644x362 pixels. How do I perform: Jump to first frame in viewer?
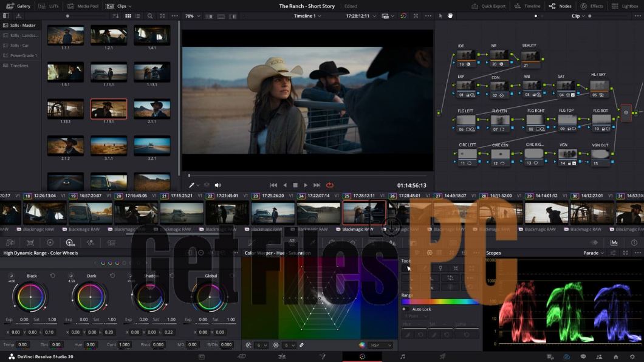(273, 185)
